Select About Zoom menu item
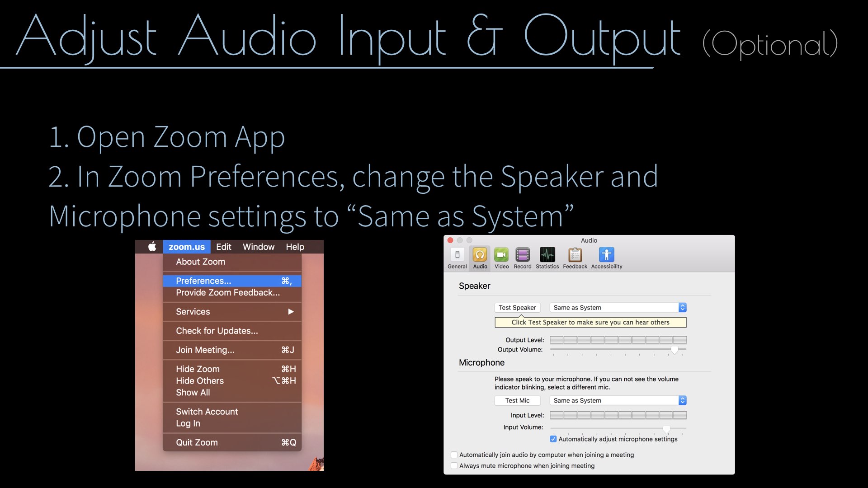This screenshot has width=868, height=488. pos(232,262)
